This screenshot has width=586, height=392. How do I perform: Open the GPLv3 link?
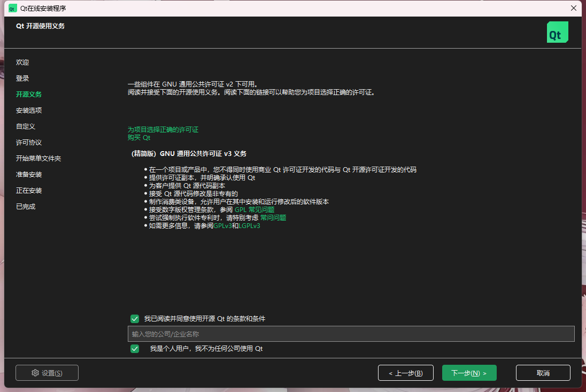coord(222,226)
